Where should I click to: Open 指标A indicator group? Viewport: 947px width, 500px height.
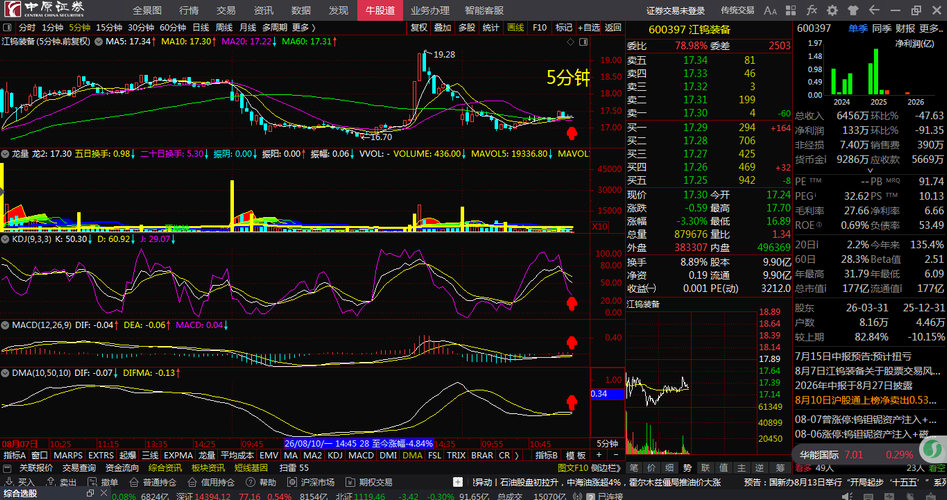pos(15,455)
